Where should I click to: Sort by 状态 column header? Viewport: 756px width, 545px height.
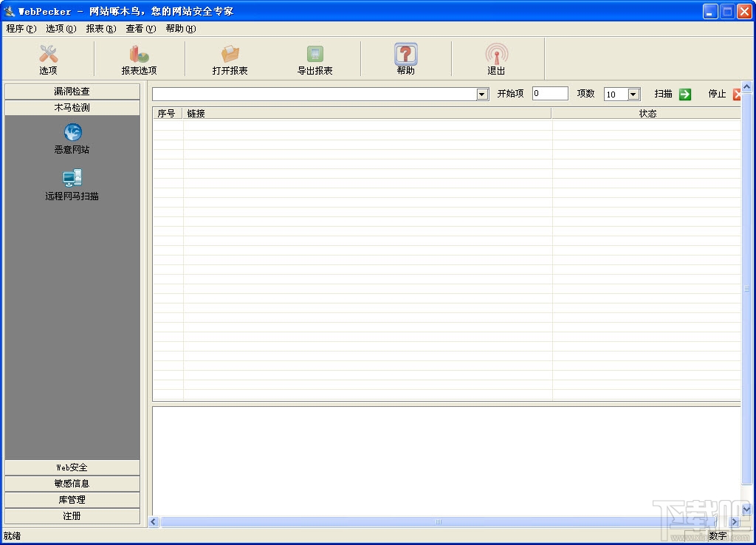pyautogui.click(x=647, y=113)
